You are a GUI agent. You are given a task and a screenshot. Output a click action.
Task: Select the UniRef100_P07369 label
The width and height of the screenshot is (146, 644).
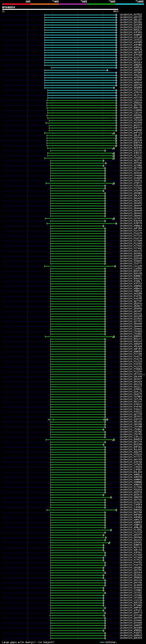click(x=131, y=354)
